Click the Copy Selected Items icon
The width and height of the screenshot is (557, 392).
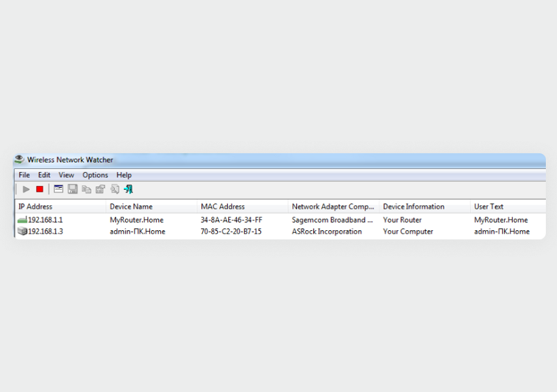(x=86, y=189)
